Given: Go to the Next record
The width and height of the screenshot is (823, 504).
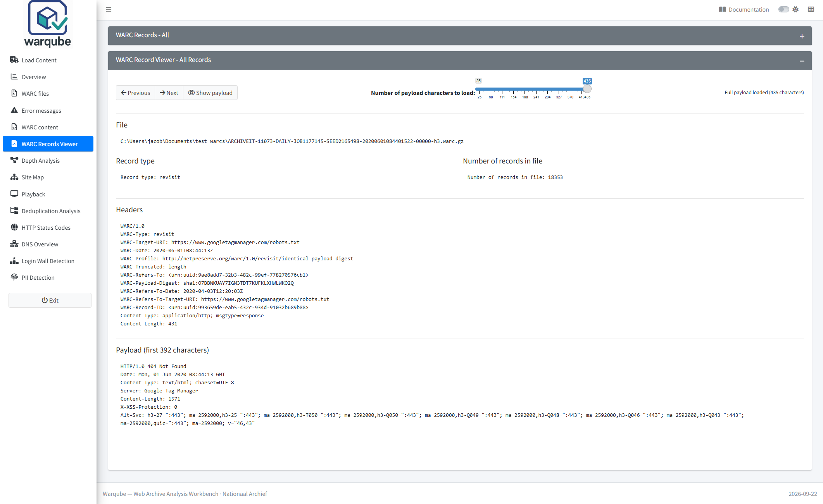Looking at the screenshot, I should point(169,93).
